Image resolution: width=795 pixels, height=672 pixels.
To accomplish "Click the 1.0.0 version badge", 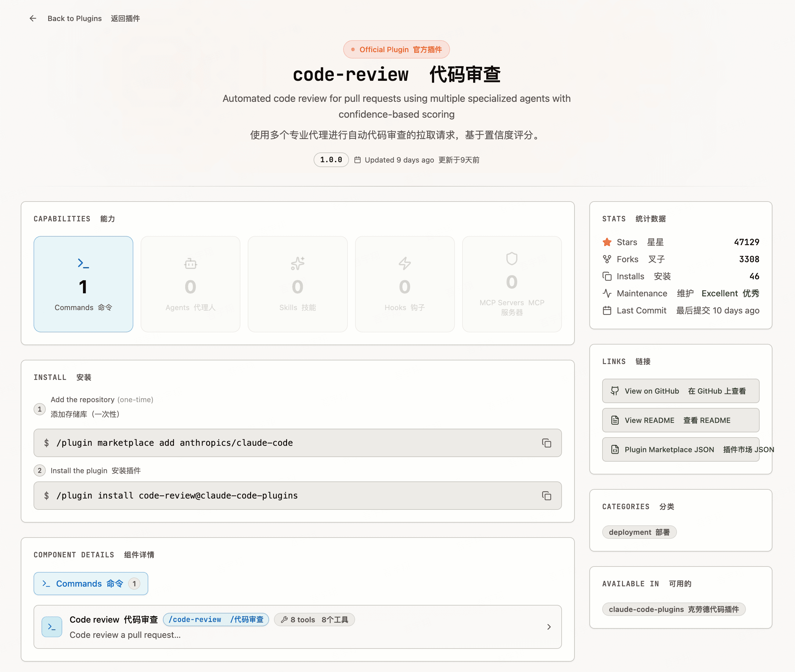I will (331, 160).
